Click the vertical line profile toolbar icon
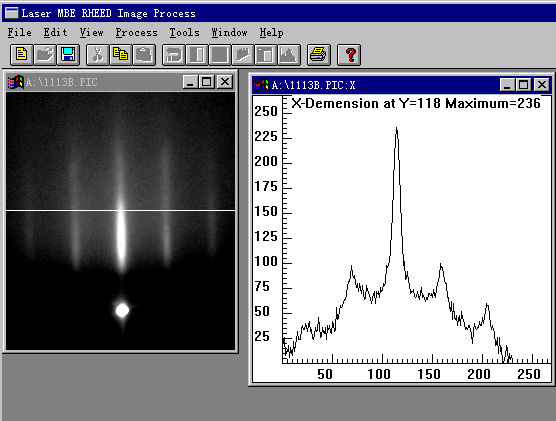Screen dimensions: 556x421 196,55
